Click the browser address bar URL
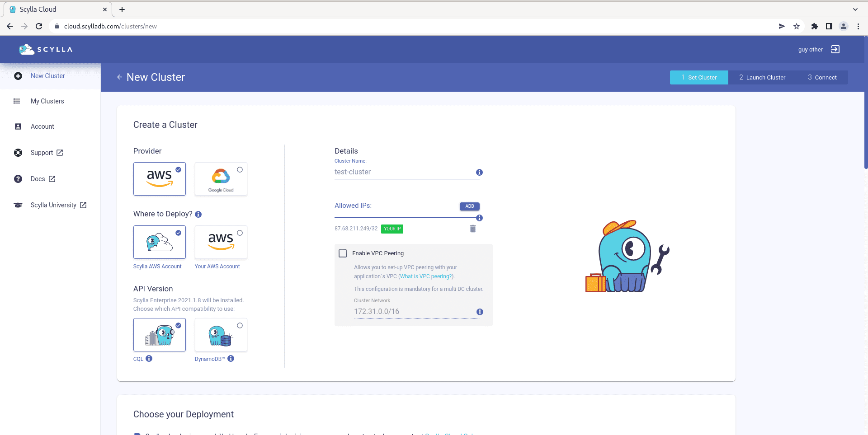 (110, 26)
